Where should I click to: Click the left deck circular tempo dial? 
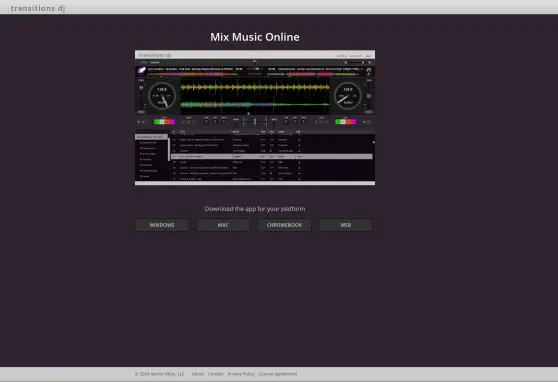(162, 96)
